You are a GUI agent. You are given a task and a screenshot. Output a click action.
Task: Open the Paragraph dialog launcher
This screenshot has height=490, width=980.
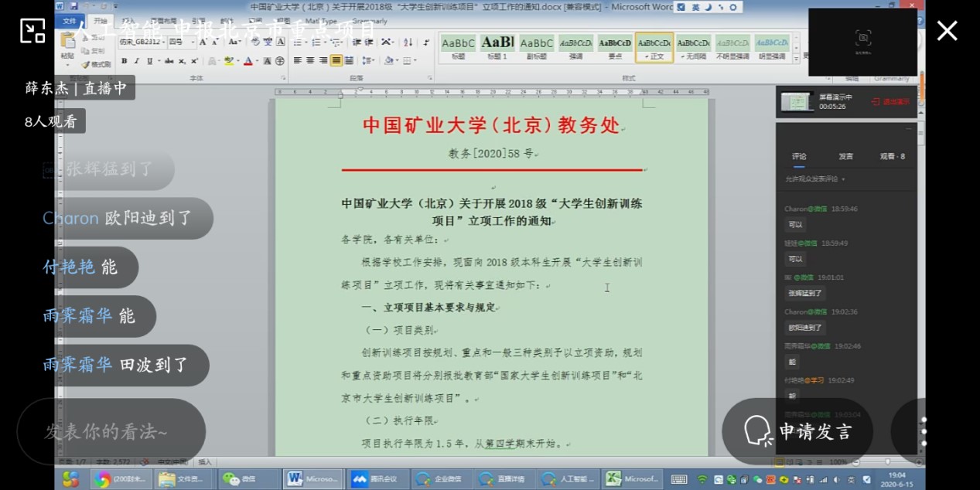(430, 78)
